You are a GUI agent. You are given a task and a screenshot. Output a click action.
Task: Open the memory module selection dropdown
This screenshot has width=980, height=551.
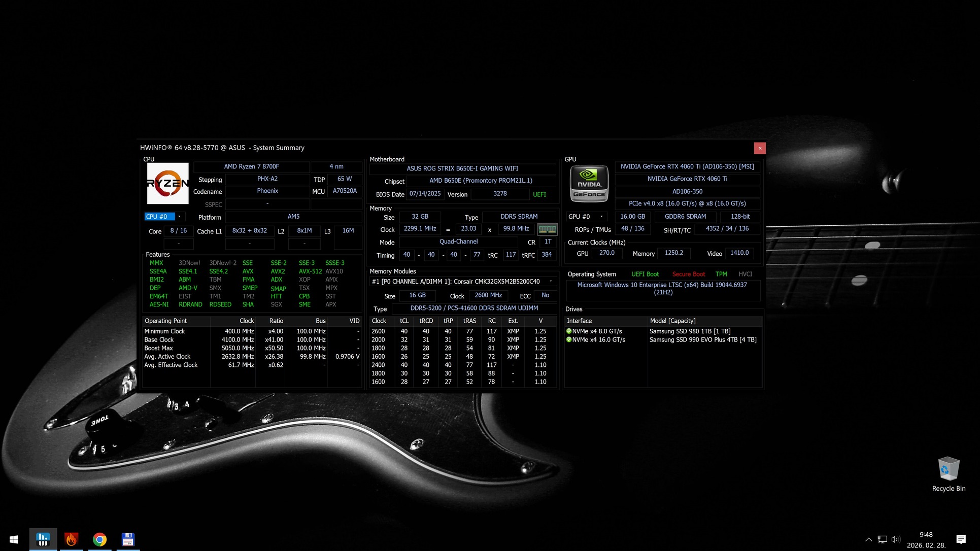pos(551,282)
